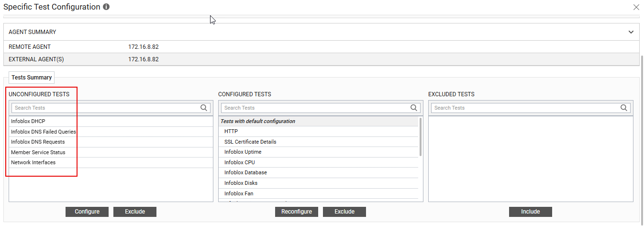The width and height of the screenshot is (644, 226).
Task: Select Infoblox DNS Failed Queries test
Action: coord(44,132)
